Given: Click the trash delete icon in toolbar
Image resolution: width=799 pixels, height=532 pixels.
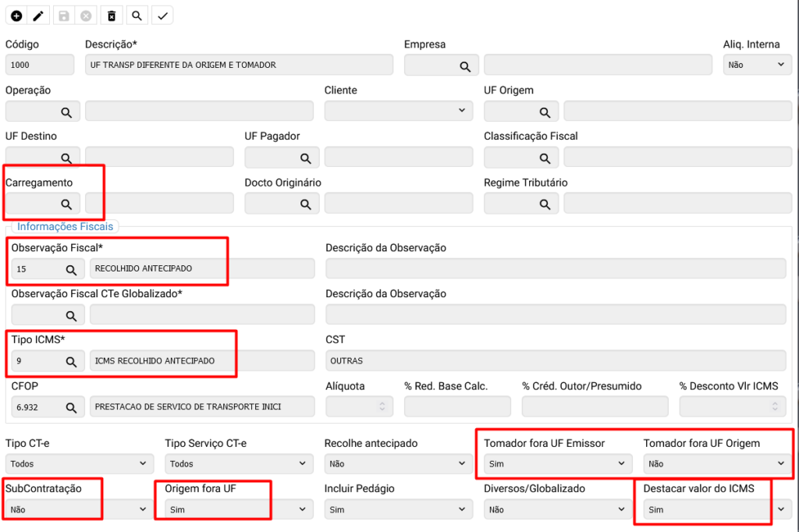Looking at the screenshot, I should (x=112, y=16).
